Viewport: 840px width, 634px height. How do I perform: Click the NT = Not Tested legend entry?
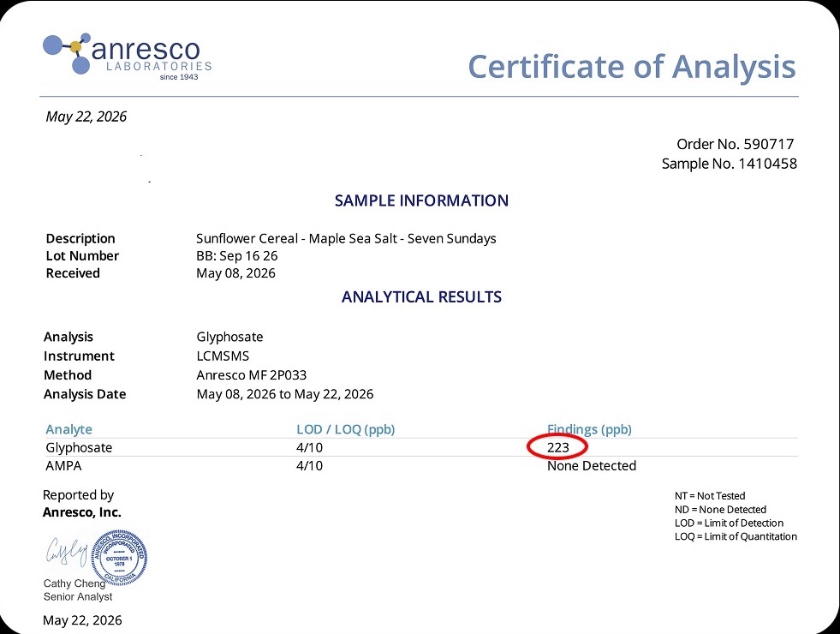710,496
